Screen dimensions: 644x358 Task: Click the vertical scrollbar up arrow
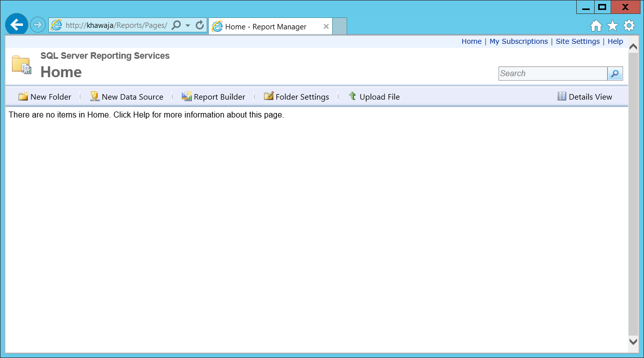(x=633, y=47)
